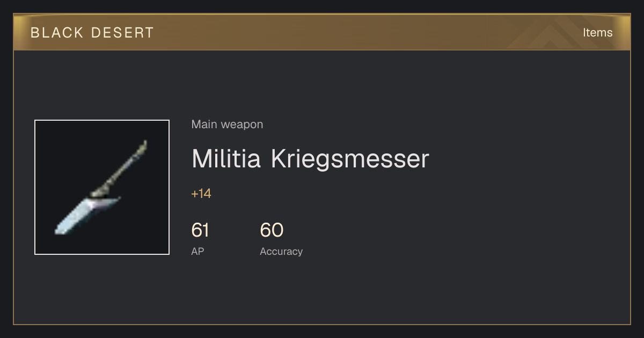Image resolution: width=644 pixels, height=338 pixels.
Task: Click the 61 AP value
Action: 200,230
